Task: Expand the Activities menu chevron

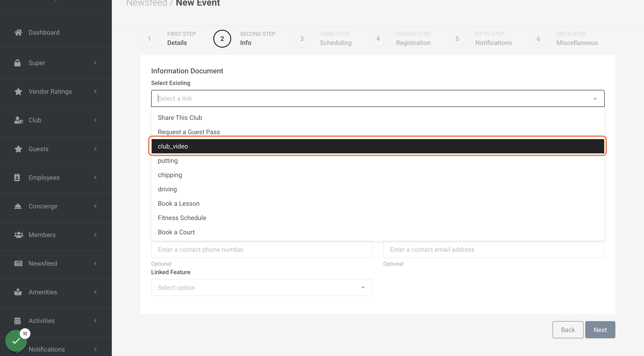Action: [95, 320]
